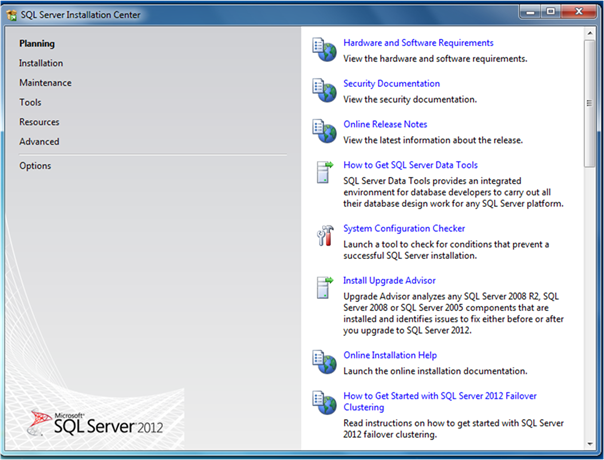Click text 'View the hardware and software requirements.'
Image resolution: width=604 pixels, height=460 pixels.
[x=435, y=59]
